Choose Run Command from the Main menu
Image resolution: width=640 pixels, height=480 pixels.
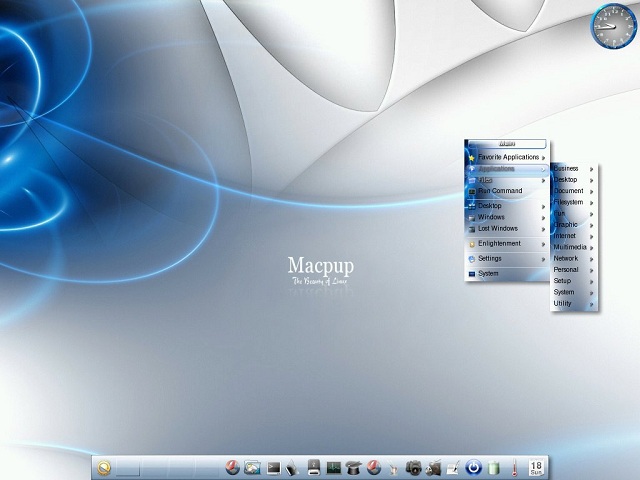[507, 191]
